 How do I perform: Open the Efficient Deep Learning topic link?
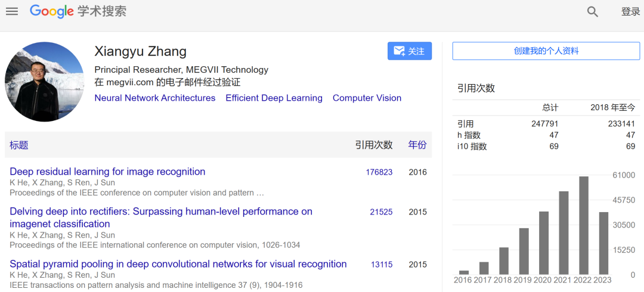(x=274, y=98)
